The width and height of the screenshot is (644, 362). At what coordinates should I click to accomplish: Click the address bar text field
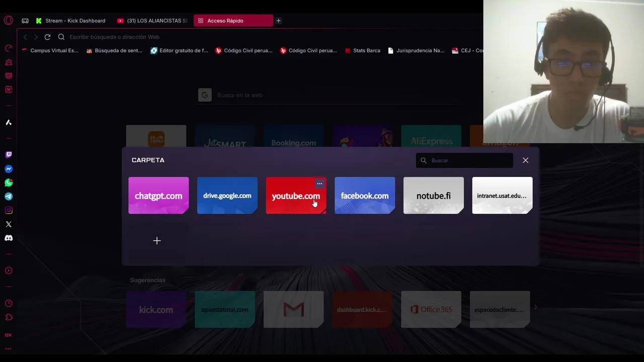pos(272,37)
